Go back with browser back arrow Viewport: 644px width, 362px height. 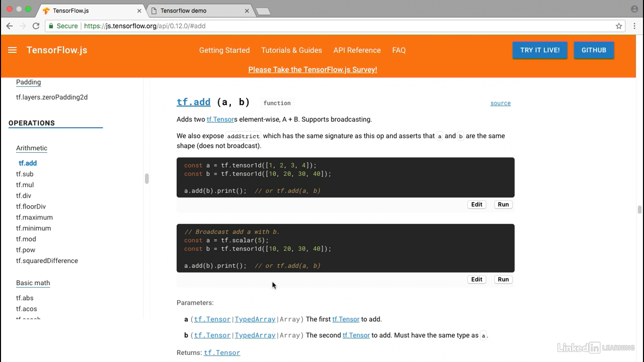point(10,26)
